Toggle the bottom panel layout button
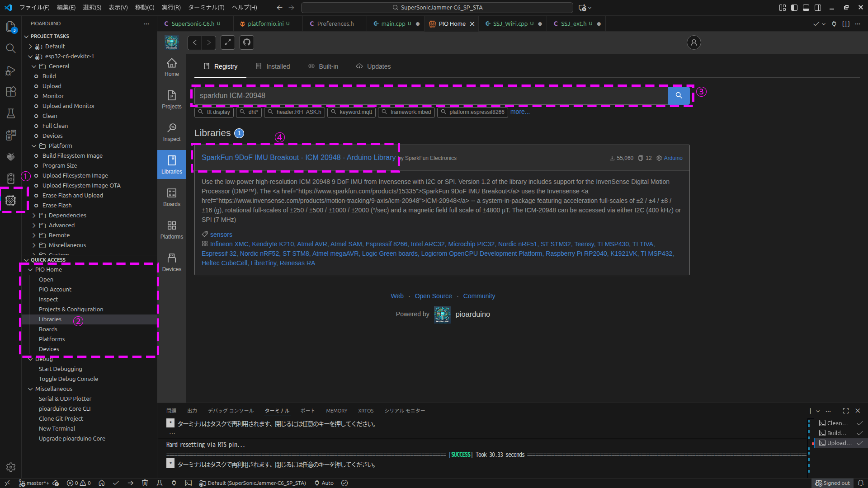 click(806, 8)
